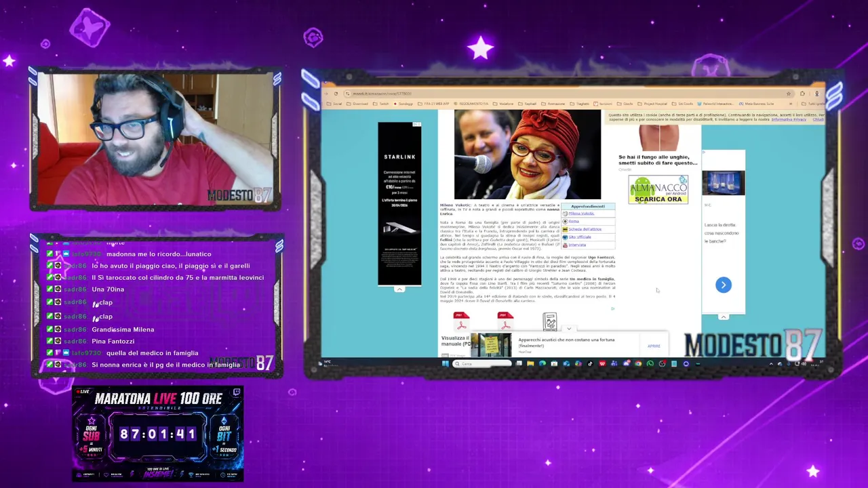Image resolution: width=868 pixels, height=488 pixels.
Task: Collapse the right side ad with chevron
Action: [724, 317]
